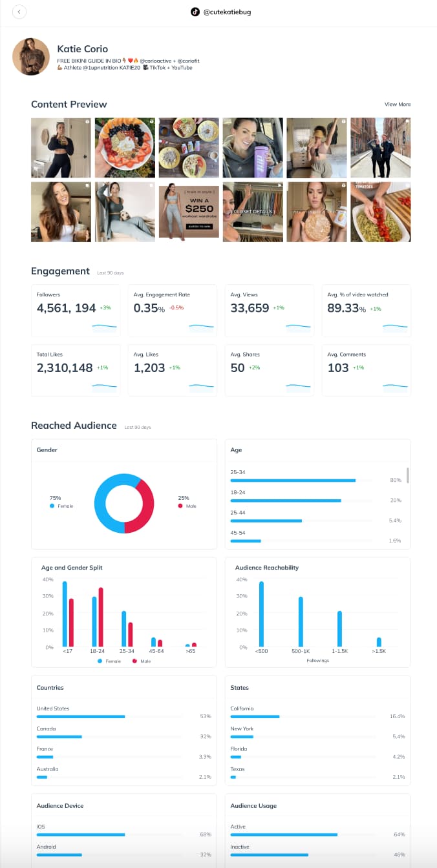The width and height of the screenshot is (437, 868).
Task: Open the $250 workout wardrobe giveaway thumbnail
Action: coord(189,212)
